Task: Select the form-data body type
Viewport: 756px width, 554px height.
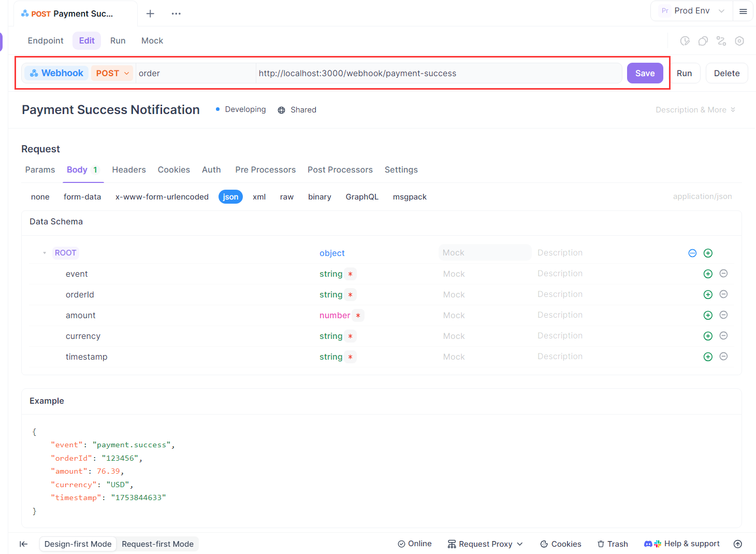Action: click(x=82, y=197)
